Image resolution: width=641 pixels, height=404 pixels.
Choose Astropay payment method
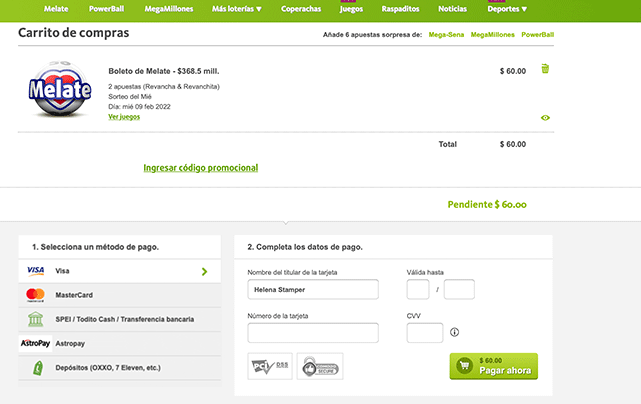pyautogui.click(x=119, y=343)
